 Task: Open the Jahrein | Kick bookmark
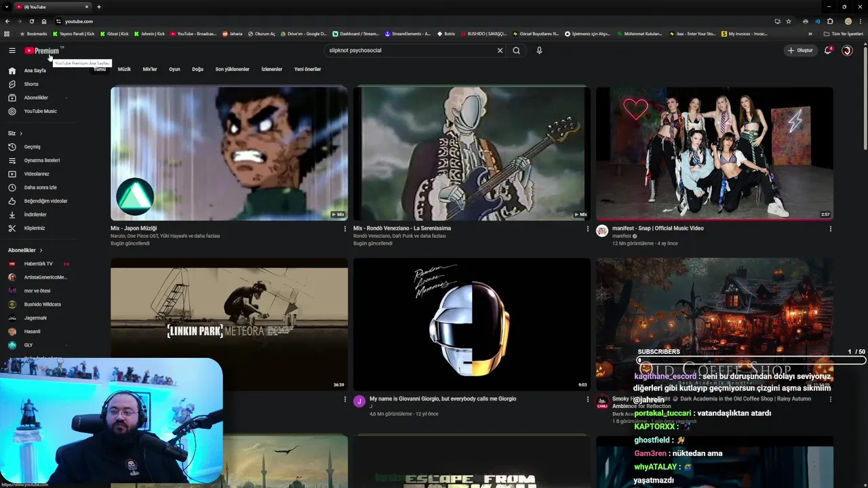(x=149, y=34)
